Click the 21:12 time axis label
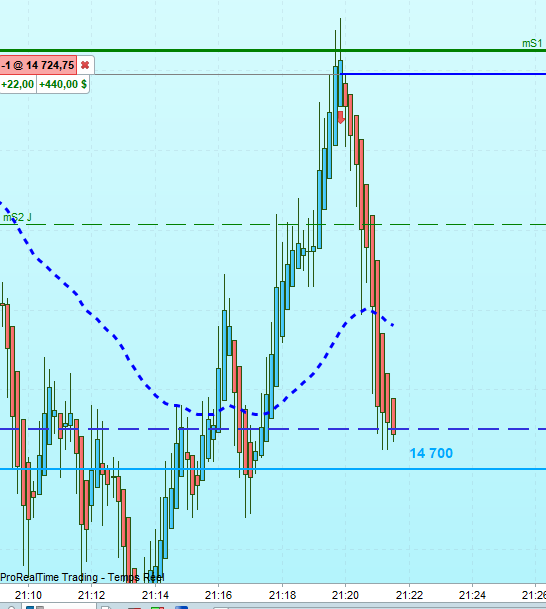Viewport: 546px width, 609px height. (91, 595)
